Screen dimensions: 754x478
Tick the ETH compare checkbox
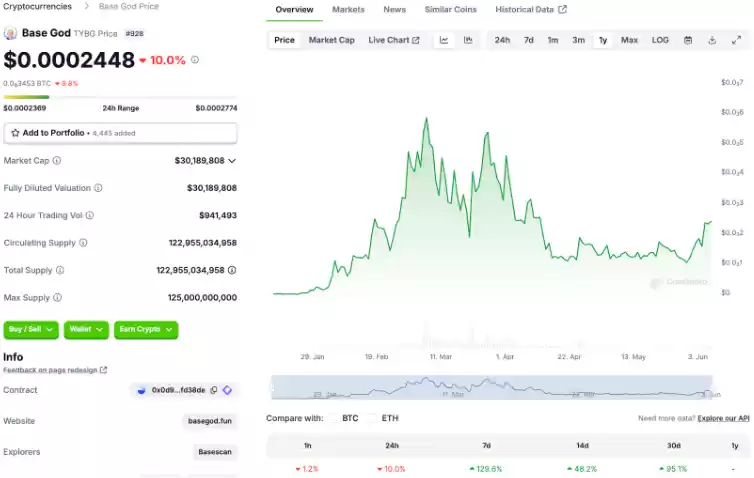click(x=373, y=418)
